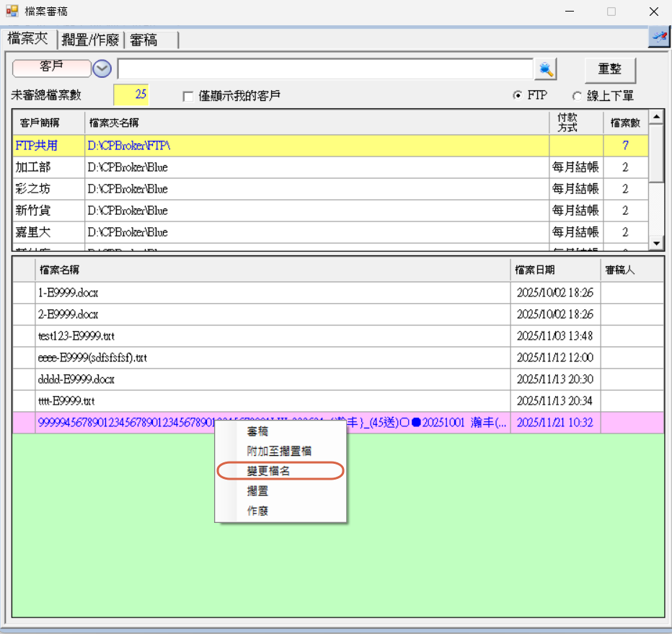The image size is (672, 634).
Task: Enable the 僅顯示我的客戶 checkbox
Action: (189, 96)
